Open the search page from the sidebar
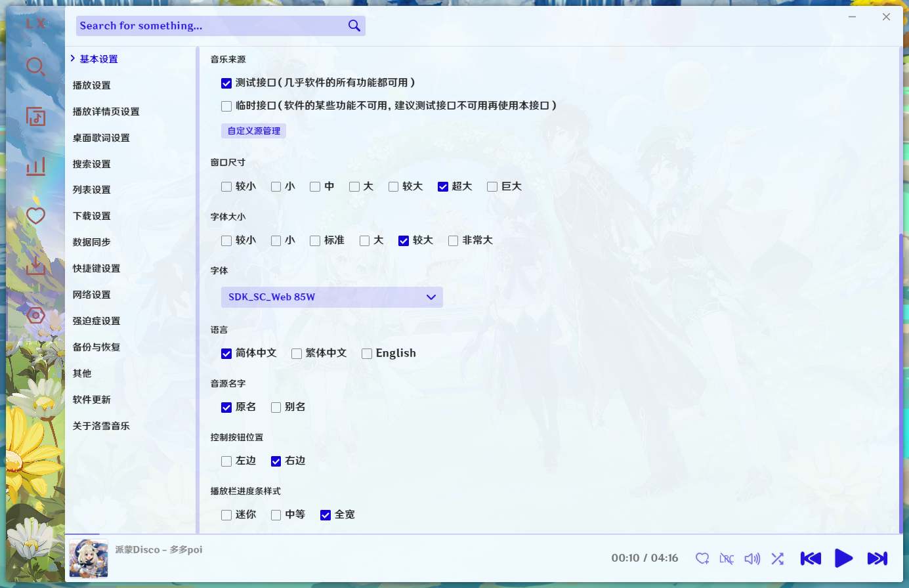The image size is (909, 588). click(35, 66)
